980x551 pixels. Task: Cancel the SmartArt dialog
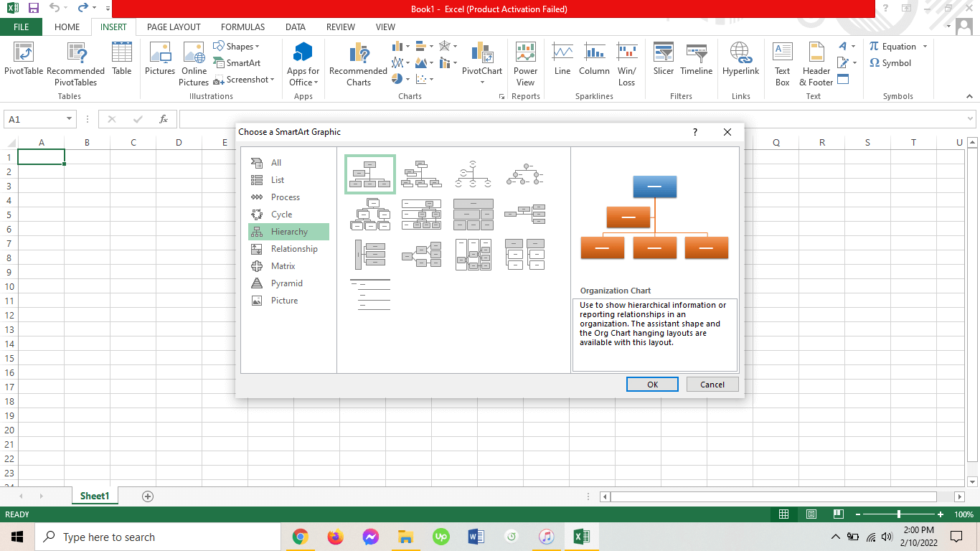pyautogui.click(x=712, y=385)
